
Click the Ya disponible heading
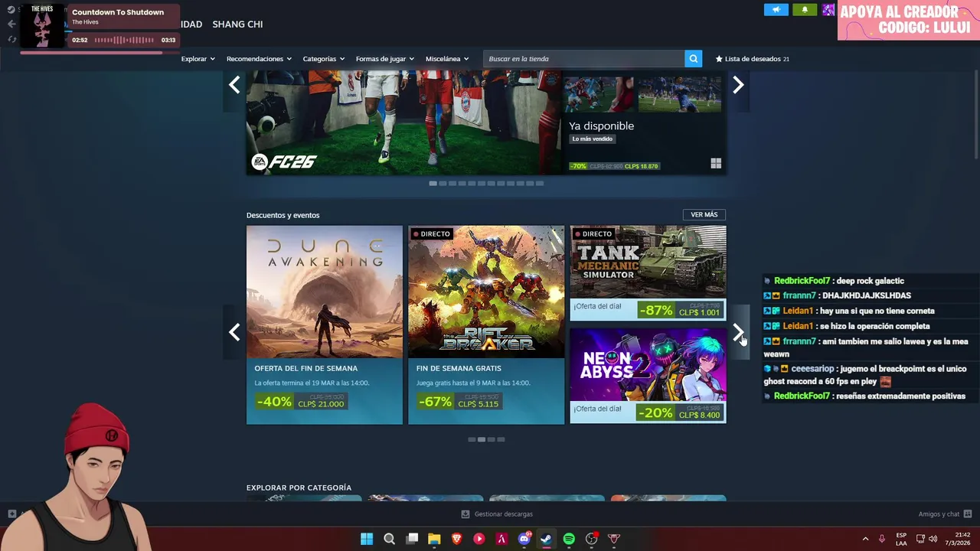[602, 126]
